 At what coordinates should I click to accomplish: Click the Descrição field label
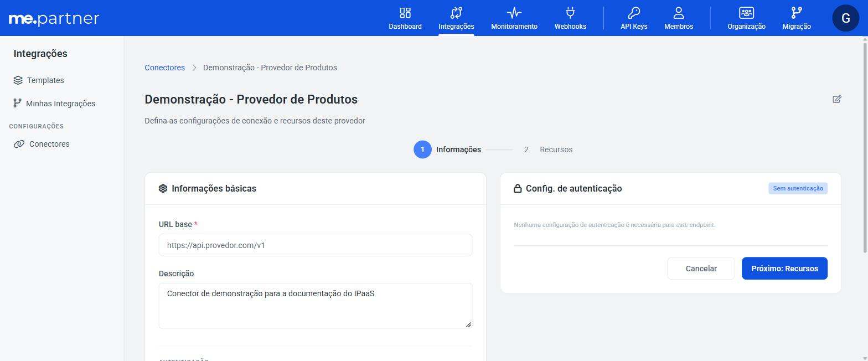pos(176,274)
